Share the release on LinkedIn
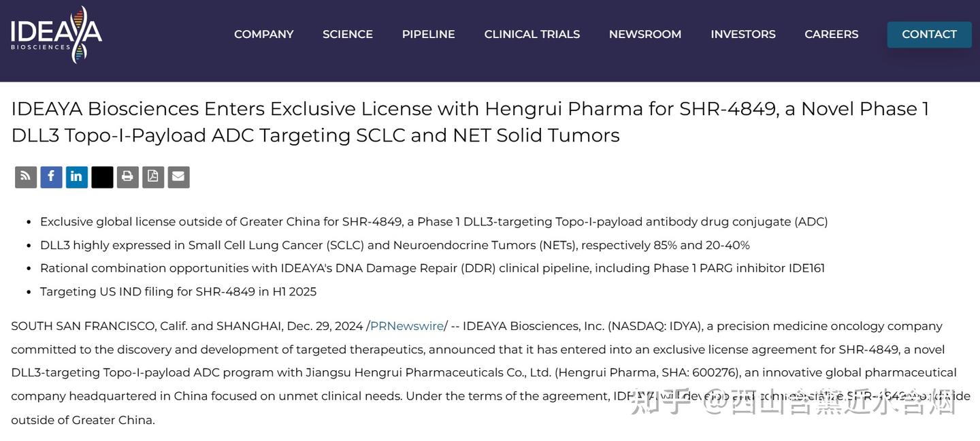Image resolution: width=980 pixels, height=441 pixels. click(76, 177)
